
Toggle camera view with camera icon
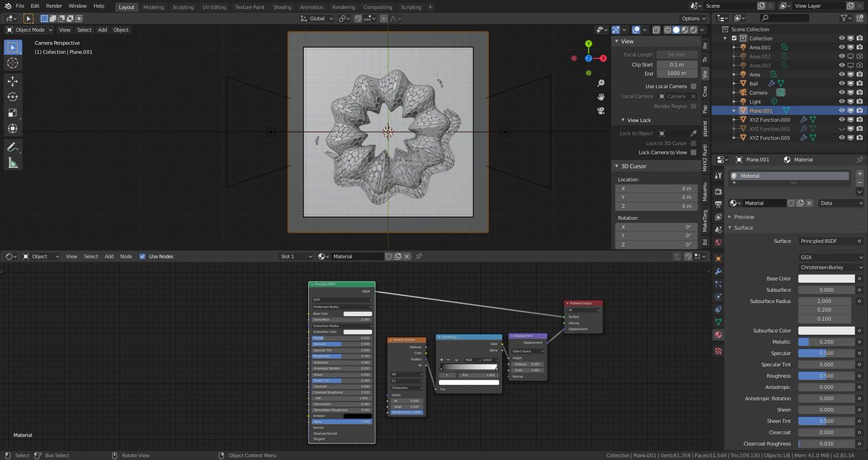(x=600, y=111)
